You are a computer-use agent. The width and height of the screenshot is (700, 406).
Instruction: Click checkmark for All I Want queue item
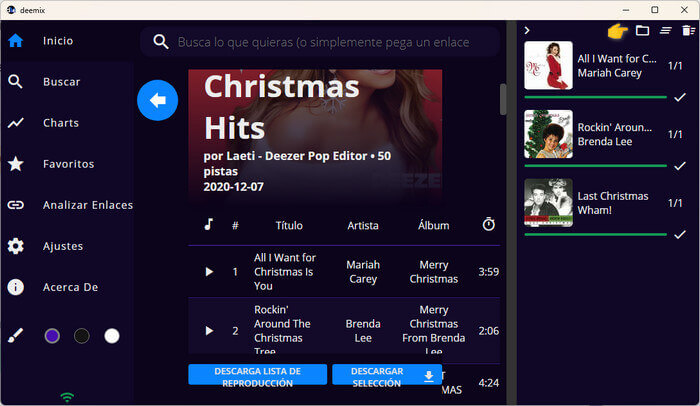680,97
